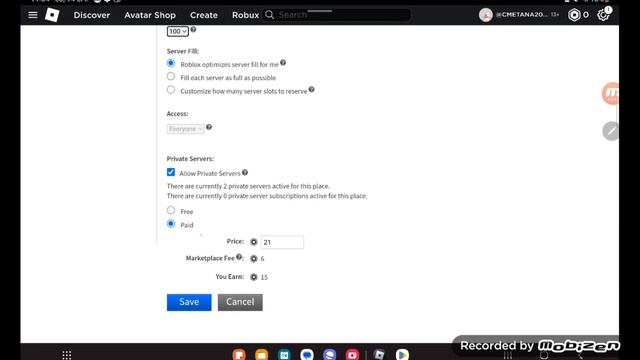Click help icon beside Allow Private Servers
The width and height of the screenshot is (640, 360).
(x=245, y=173)
